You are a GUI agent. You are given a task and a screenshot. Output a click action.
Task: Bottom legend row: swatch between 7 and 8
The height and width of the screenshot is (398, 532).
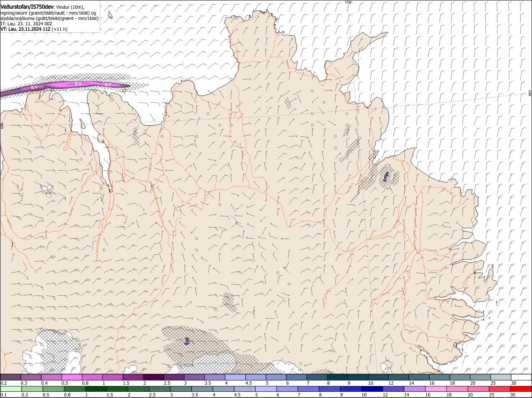click(x=308, y=389)
